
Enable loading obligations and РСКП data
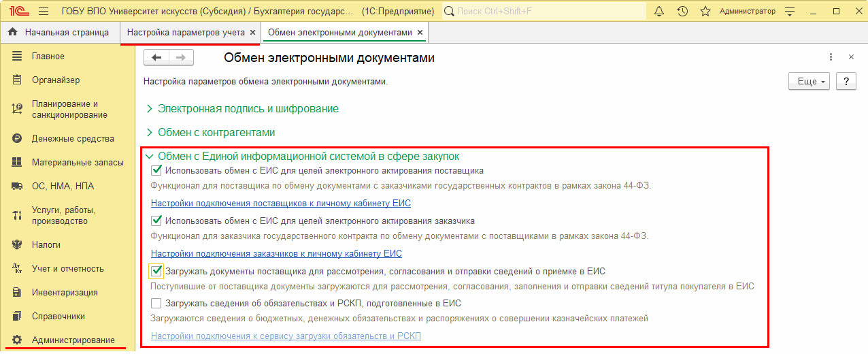point(156,304)
